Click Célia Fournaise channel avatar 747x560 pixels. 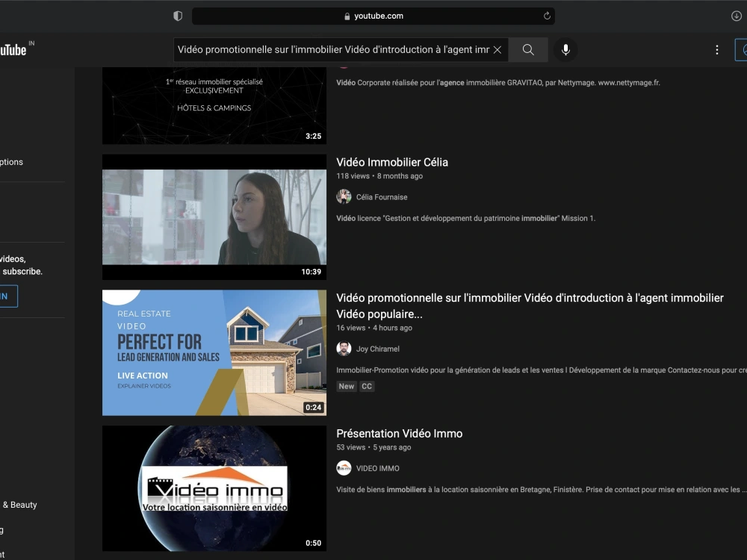344,196
